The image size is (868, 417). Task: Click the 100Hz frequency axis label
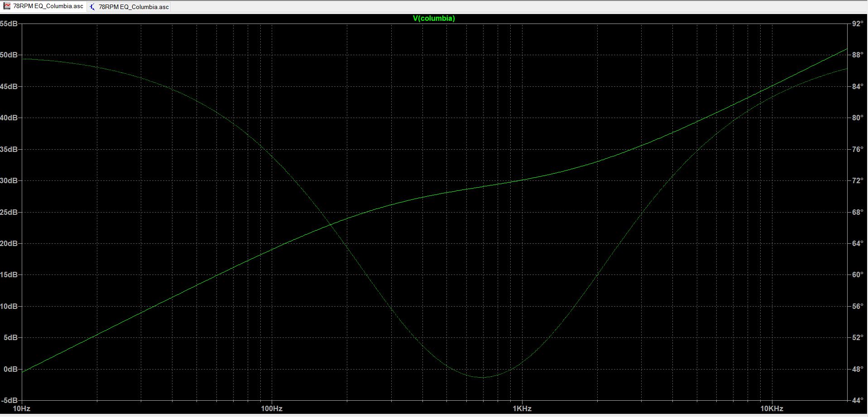pyautogui.click(x=272, y=409)
